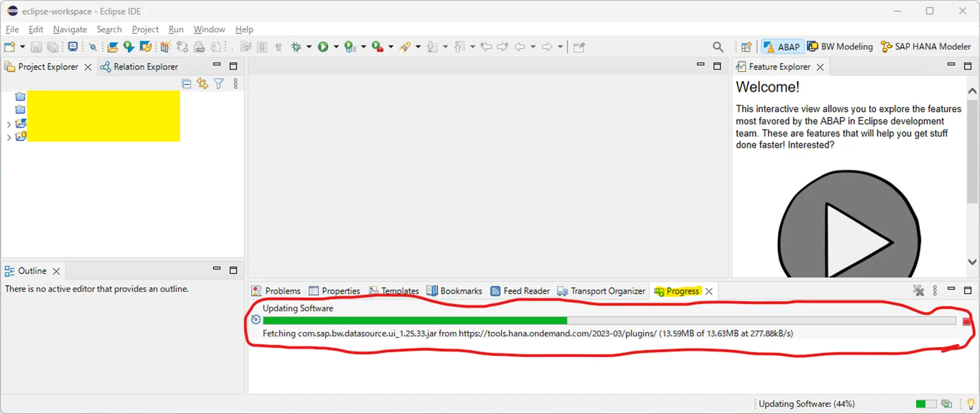Click the Open ABAP Development Object folder icon
Viewport: 980px width, 414px height.
(x=113, y=47)
